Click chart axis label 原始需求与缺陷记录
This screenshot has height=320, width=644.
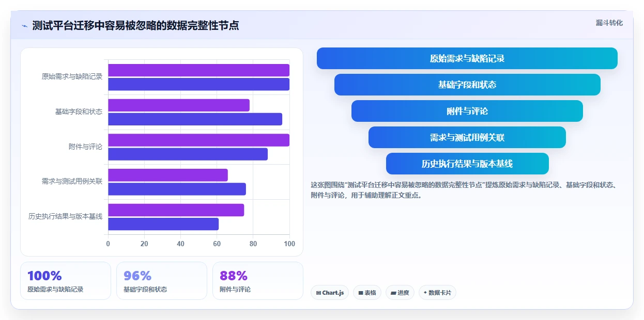coord(72,76)
